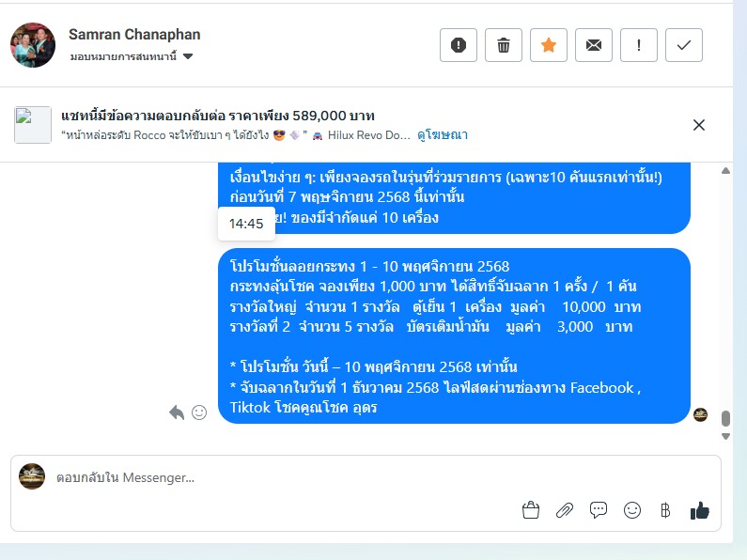Toggle the orange star follow-up flag

point(549,45)
